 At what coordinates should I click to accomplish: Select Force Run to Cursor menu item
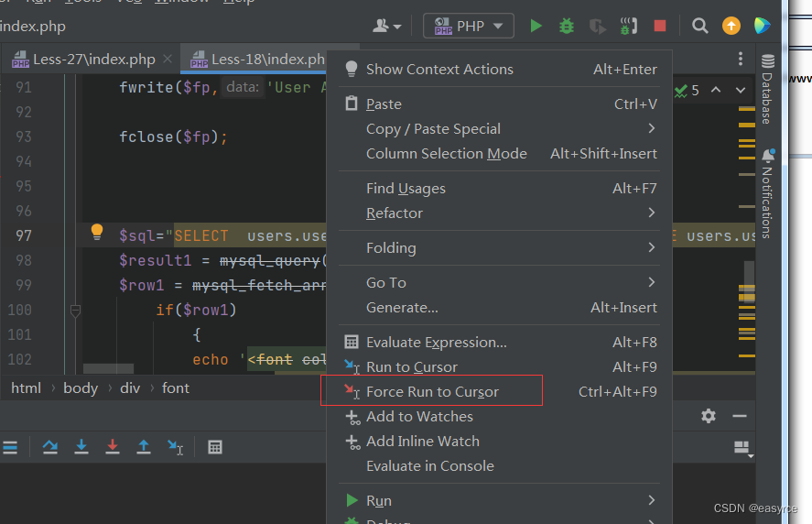[x=432, y=391]
